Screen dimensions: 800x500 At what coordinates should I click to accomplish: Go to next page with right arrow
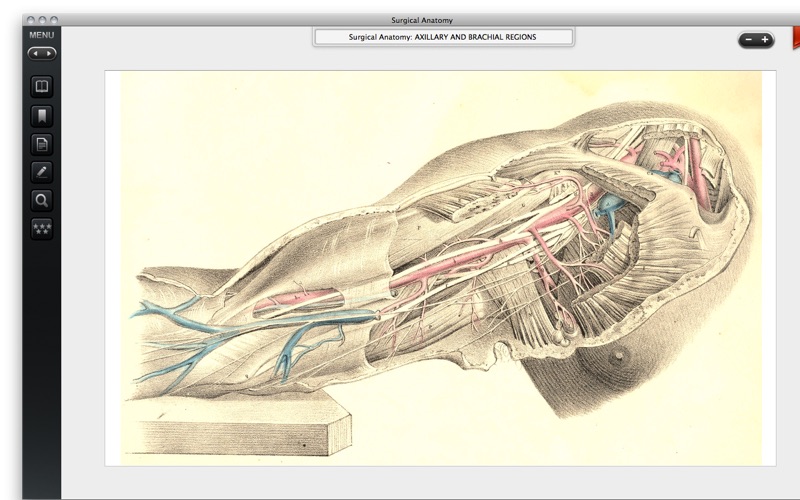point(48,54)
